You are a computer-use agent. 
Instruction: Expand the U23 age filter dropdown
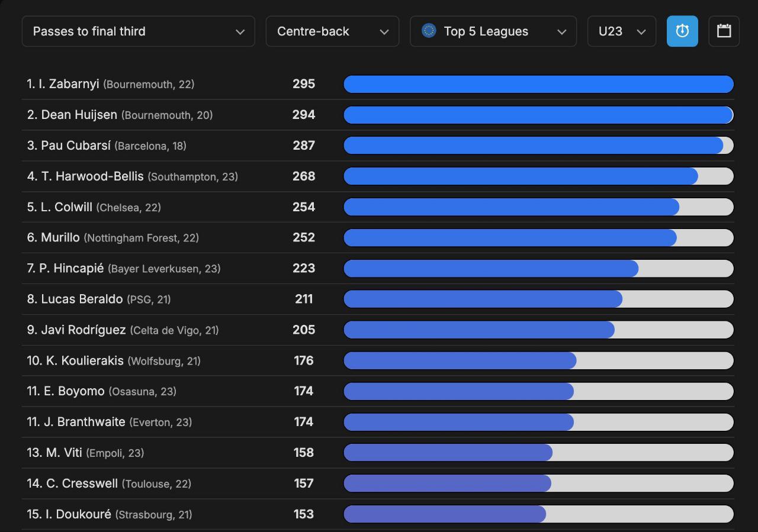click(x=621, y=31)
